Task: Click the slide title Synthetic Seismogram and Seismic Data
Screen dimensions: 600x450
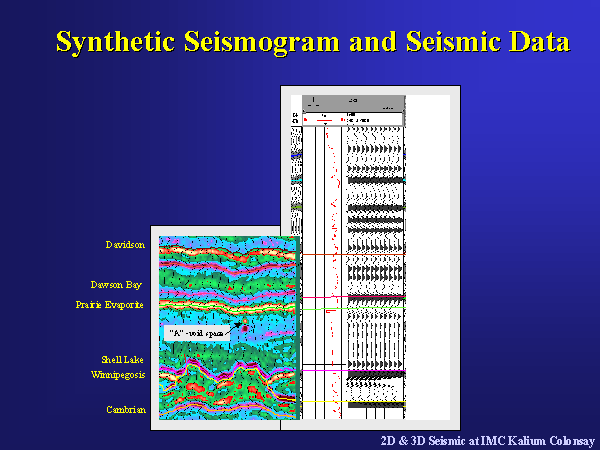Action: click(312, 42)
